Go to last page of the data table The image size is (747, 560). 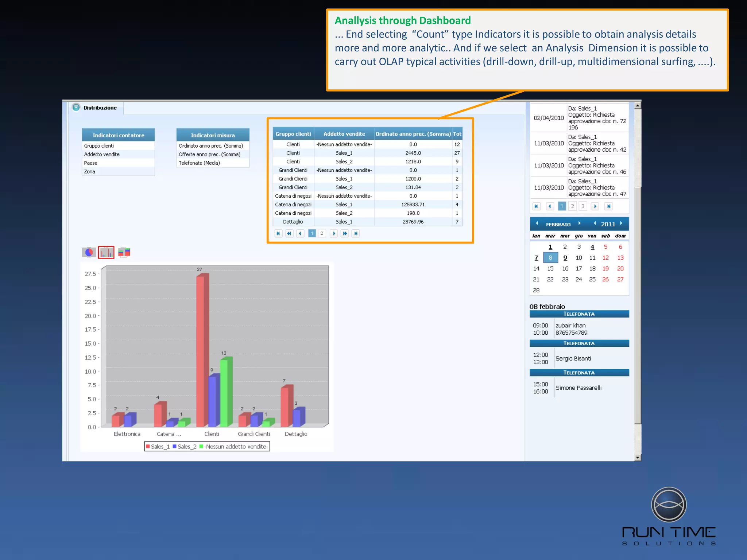tap(356, 233)
